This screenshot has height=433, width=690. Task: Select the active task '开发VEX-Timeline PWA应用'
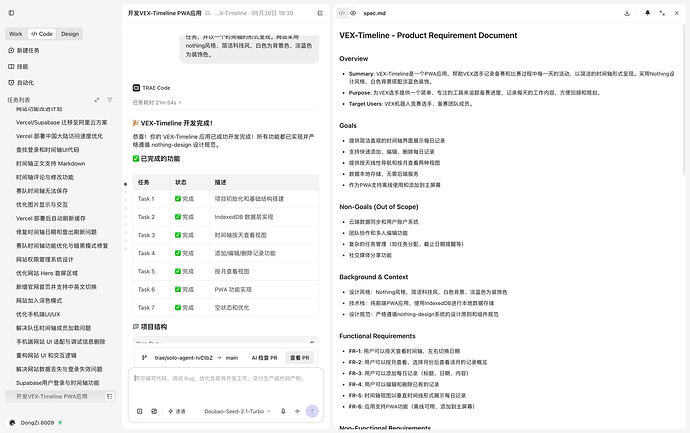click(x=60, y=396)
